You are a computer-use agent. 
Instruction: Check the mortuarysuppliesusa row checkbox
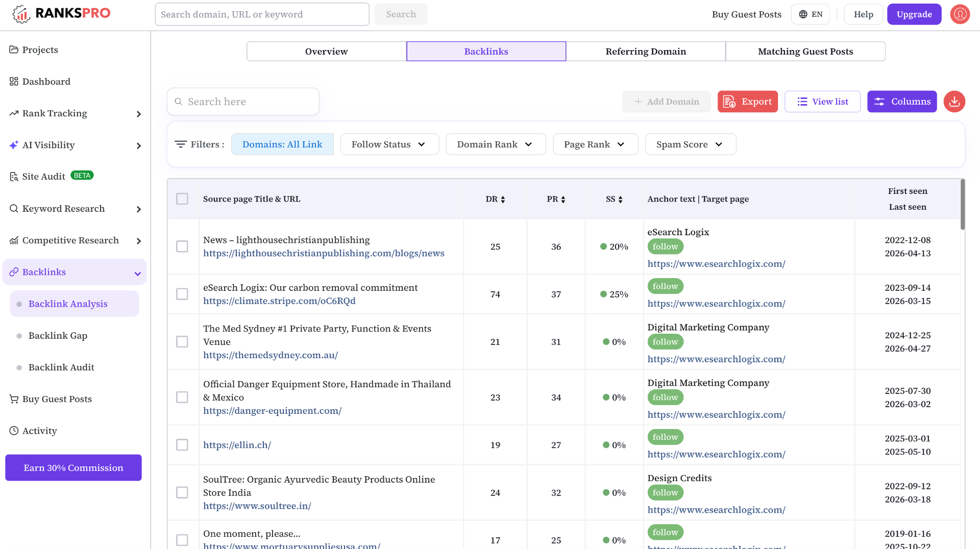(x=182, y=540)
